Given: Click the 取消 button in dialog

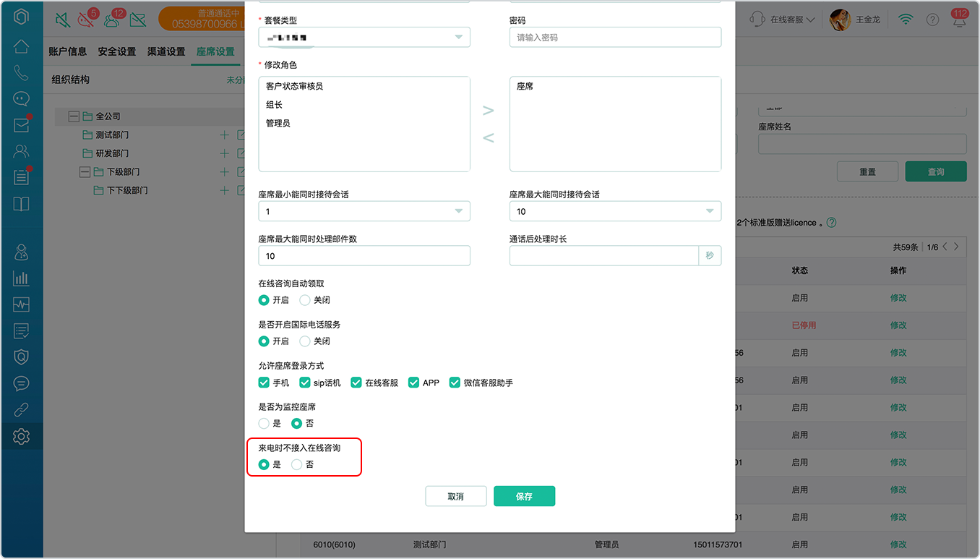Looking at the screenshot, I should (x=456, y=496).
